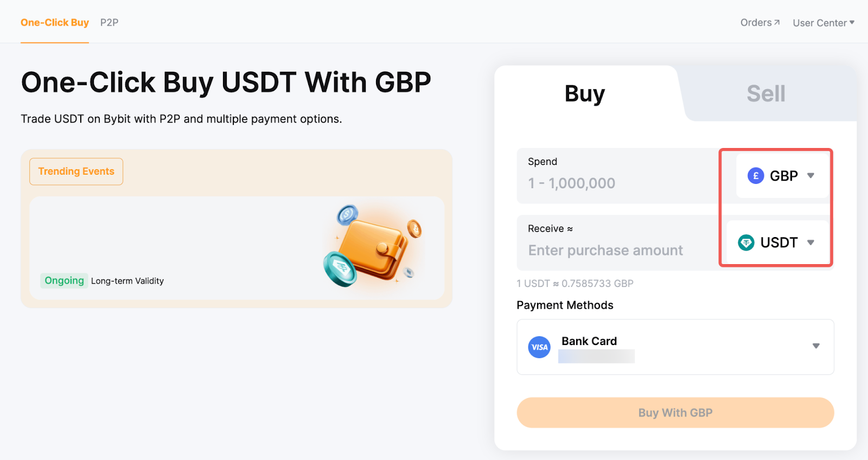Open the User Center menu
Screen dimensions: 868x460
click(x=819, y=23)
